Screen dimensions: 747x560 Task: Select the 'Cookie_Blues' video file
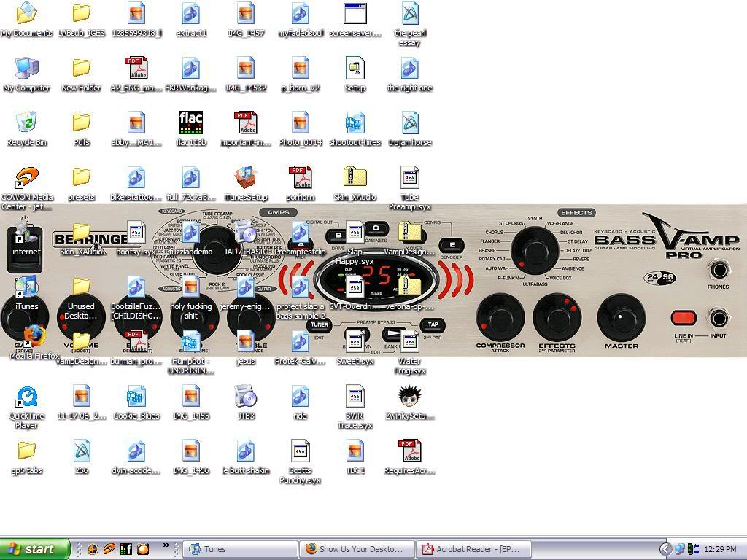point(136,397)
